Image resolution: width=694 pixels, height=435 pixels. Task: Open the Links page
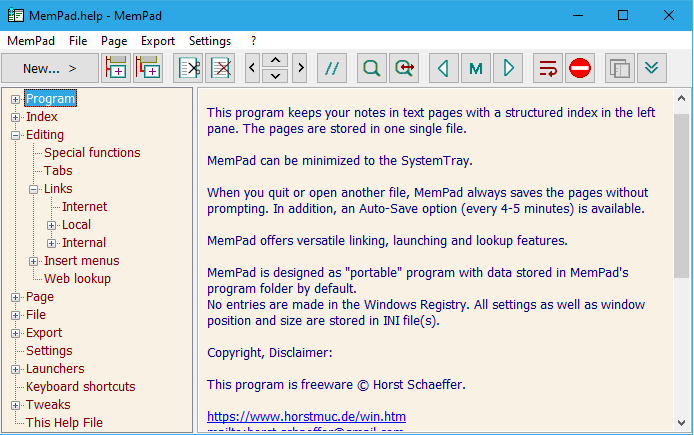click(58, 189)
